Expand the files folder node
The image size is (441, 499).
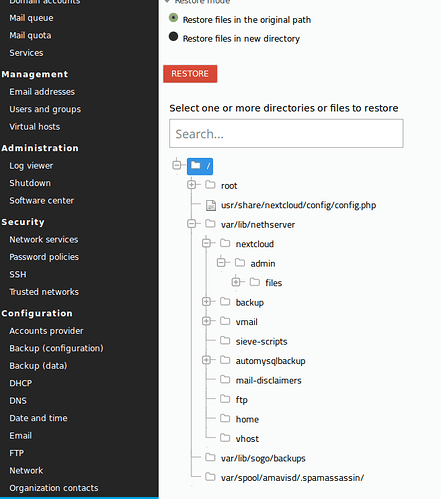236,282
